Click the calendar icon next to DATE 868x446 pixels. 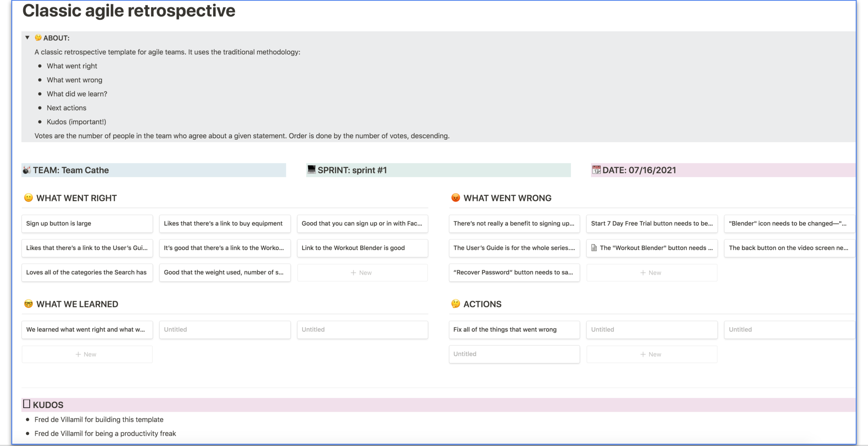point(596,170)
